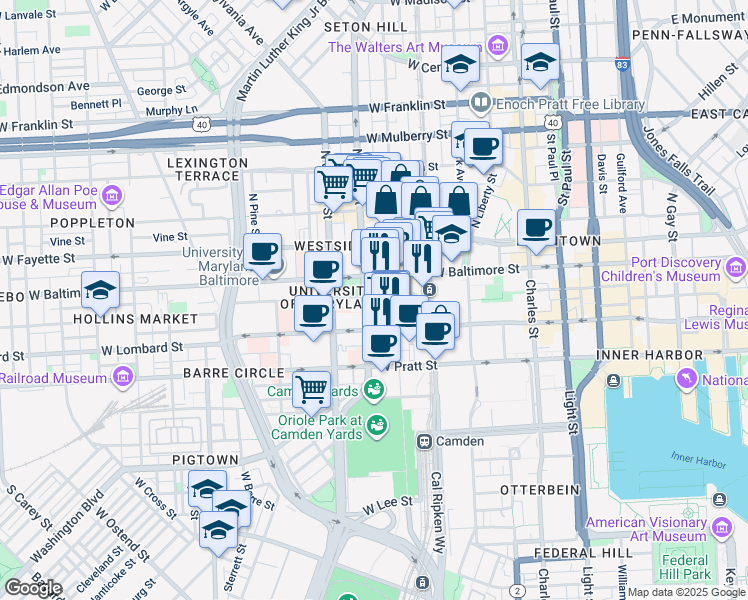Select the INNER HARBOR neighborhood label
The height and width of the screenshot is (600, 748).
pos(649,355)
